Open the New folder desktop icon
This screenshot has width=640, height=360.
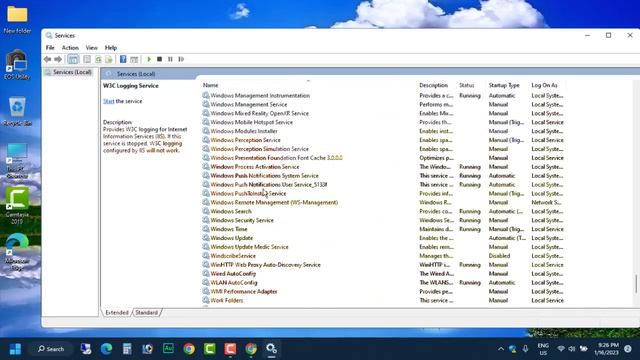coord(17,20)
